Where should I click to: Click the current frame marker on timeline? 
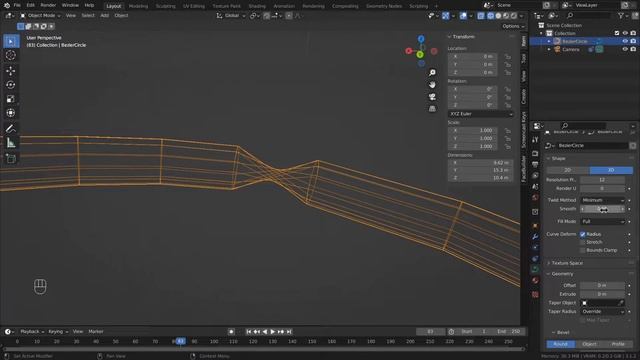click(x=180, y=341)
